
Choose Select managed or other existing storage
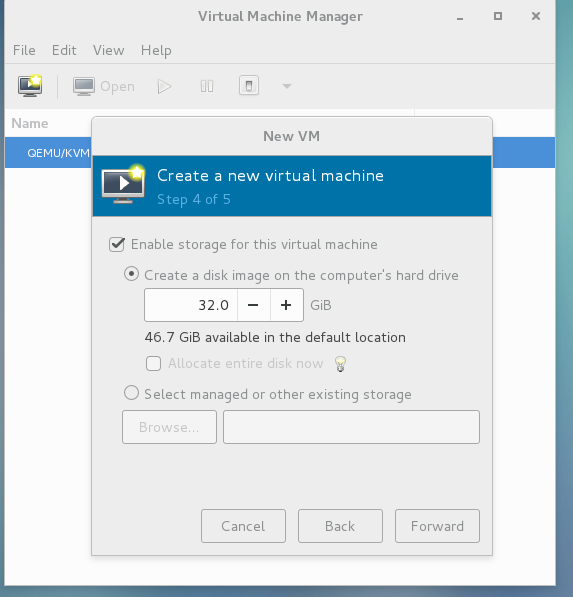[x=131, y=393]
